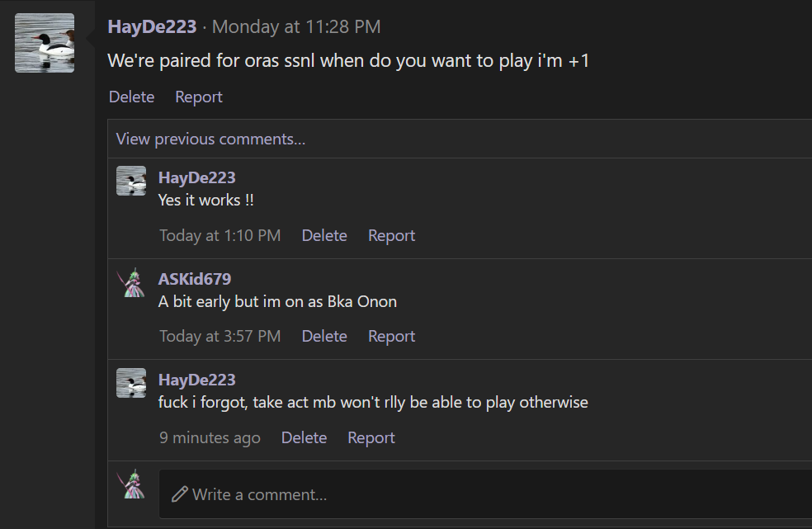Click your avatar beside the comment box
812x529 pixels.
coord(131,484)
